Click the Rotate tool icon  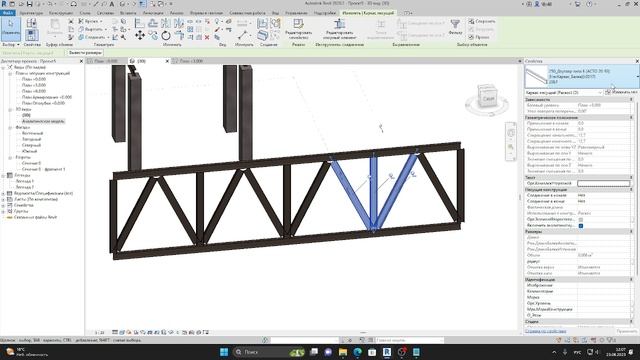166,36
